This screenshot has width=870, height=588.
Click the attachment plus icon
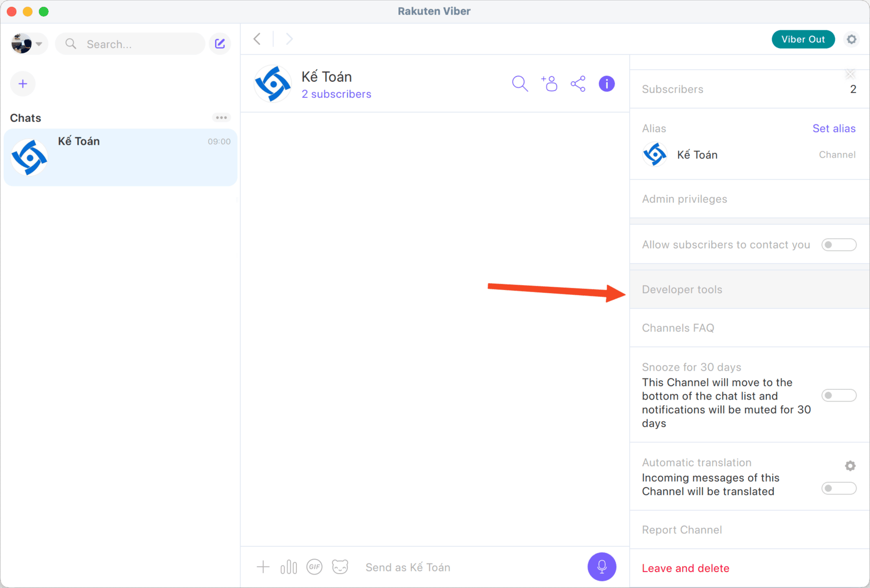click(x=263, y=567)
